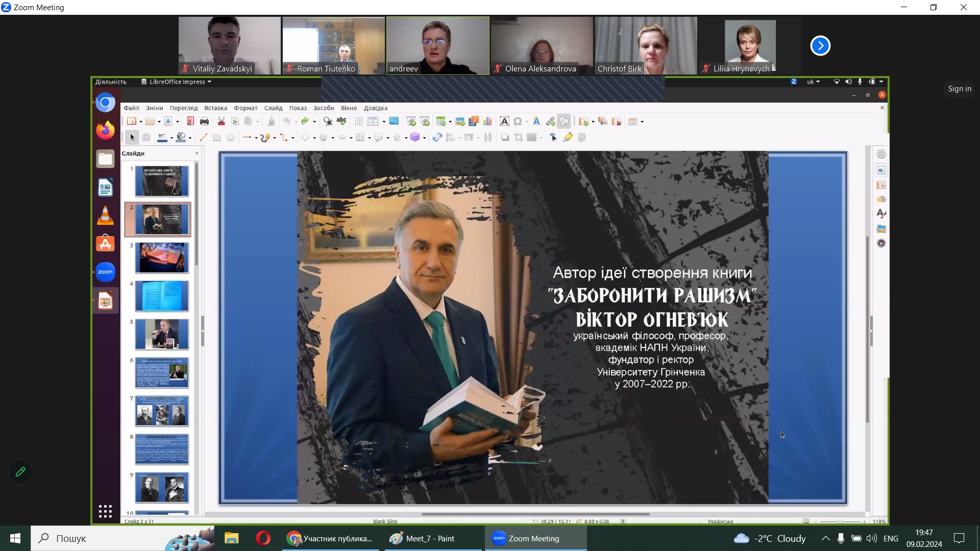Click the Cut scissors icon
The image size is (980, 551).
click(221, 121)
